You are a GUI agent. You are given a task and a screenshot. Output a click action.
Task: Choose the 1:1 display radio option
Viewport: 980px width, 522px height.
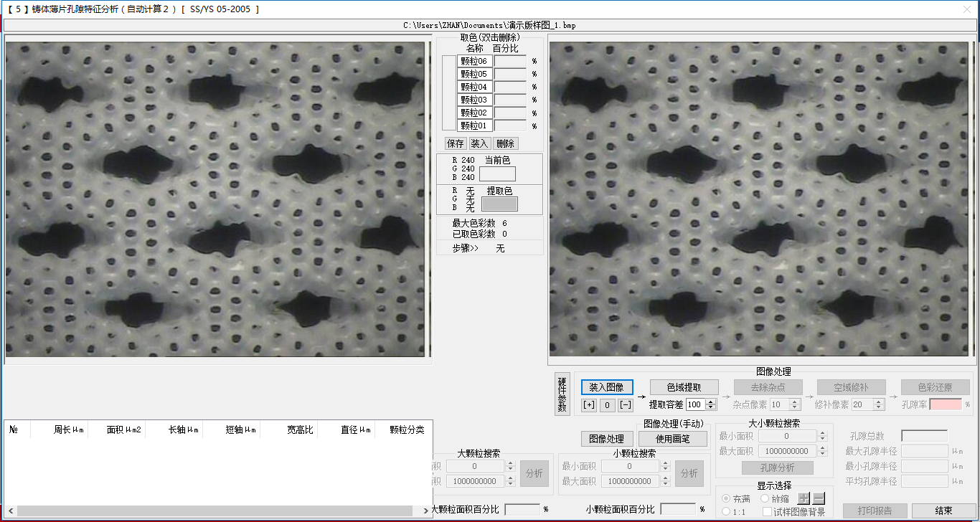(727, 512)
